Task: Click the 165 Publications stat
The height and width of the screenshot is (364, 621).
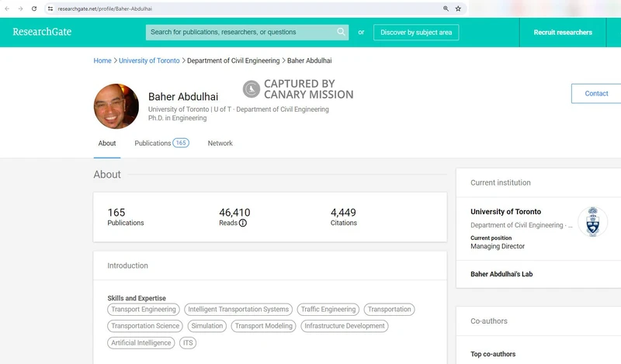Action: click(126, 217)
